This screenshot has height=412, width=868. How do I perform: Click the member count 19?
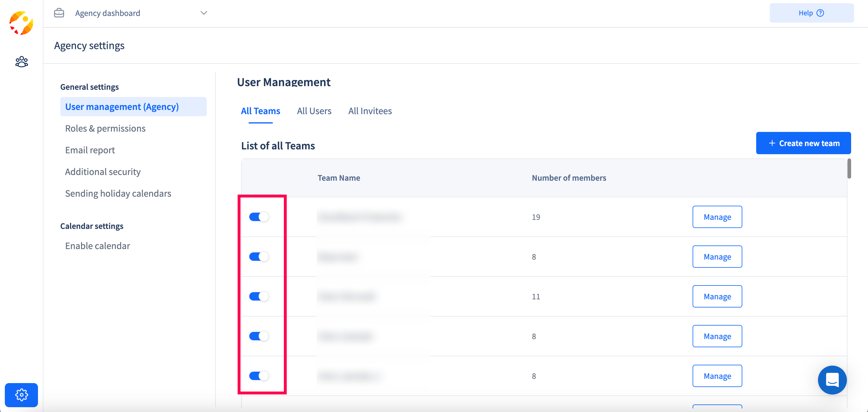pos(536,217)
